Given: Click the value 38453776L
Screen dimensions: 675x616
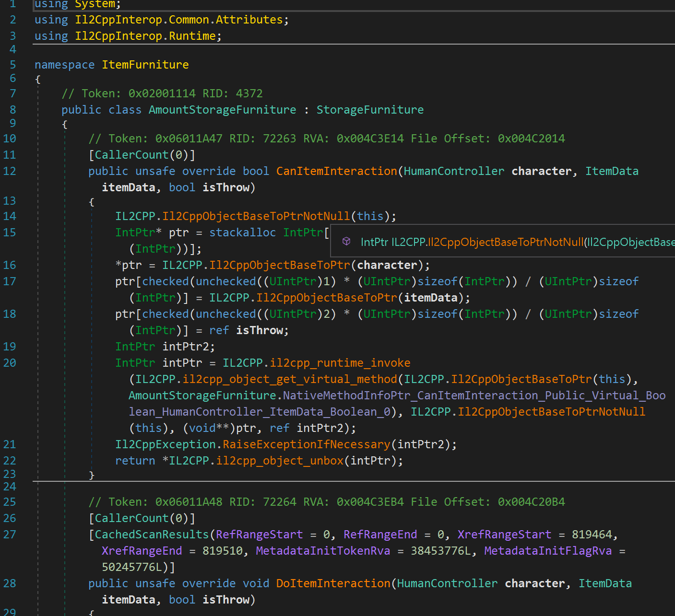Looking at the screenshot, I should pyautogui.click(x=441, y=551).
